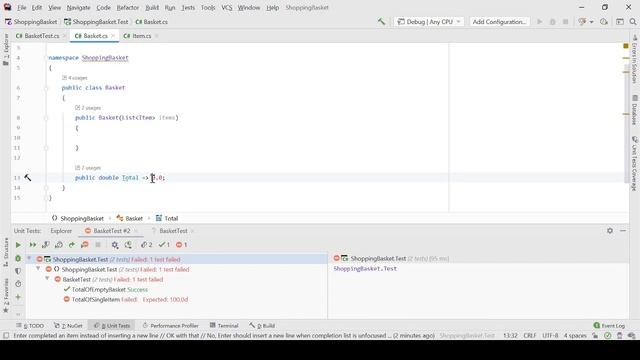Click the disabled Run configuration play icon
Viewport: 640px width, 360px height.
coord(540,22)
